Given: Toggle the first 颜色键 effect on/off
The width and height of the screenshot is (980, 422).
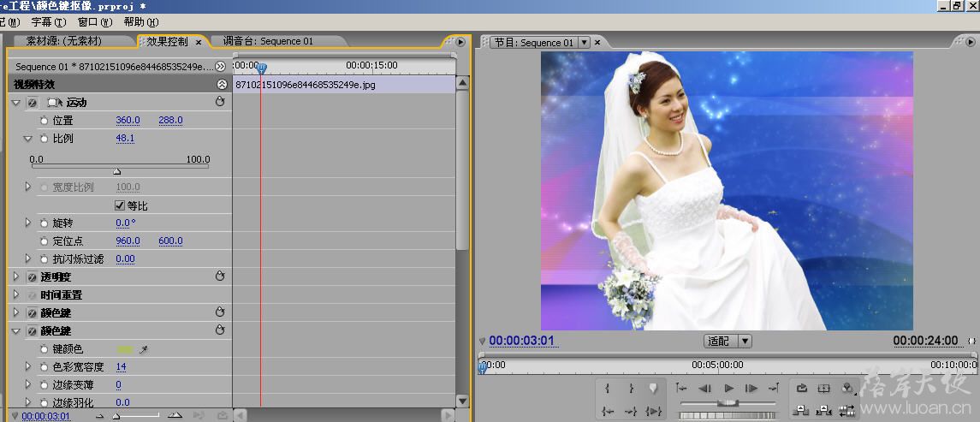Looking at the screenshot, I should (33, 312).
